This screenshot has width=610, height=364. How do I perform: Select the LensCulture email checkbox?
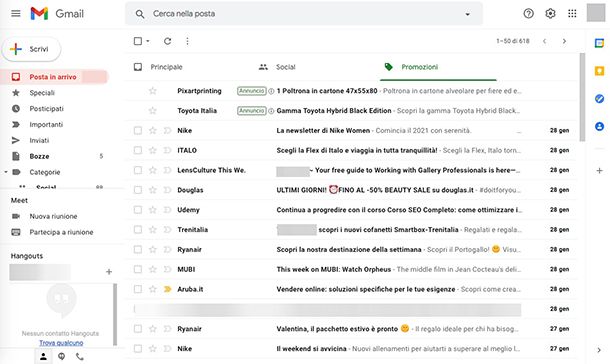point(138,170)
